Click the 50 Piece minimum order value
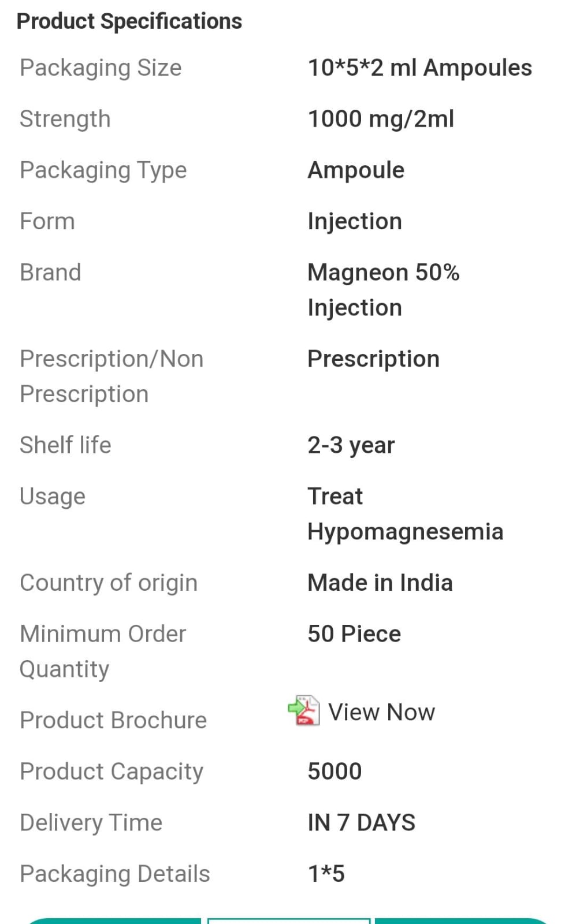 click(x=354, y=634)
